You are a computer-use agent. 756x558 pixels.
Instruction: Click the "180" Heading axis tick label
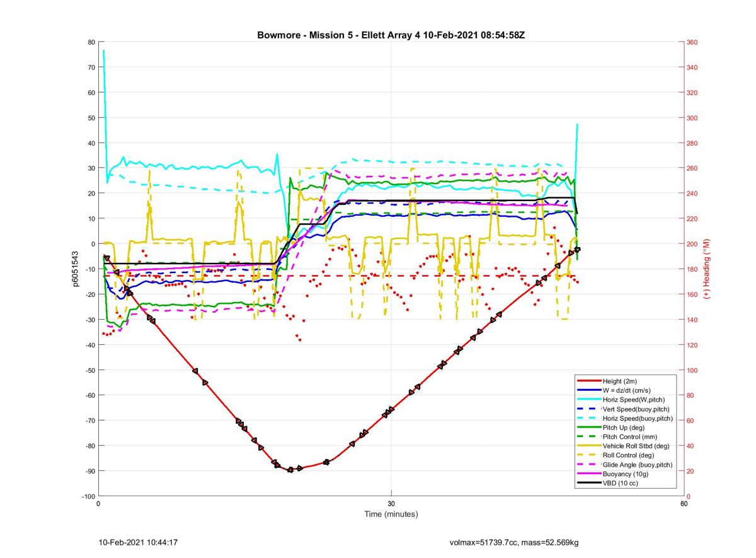[x=692, y=269]
